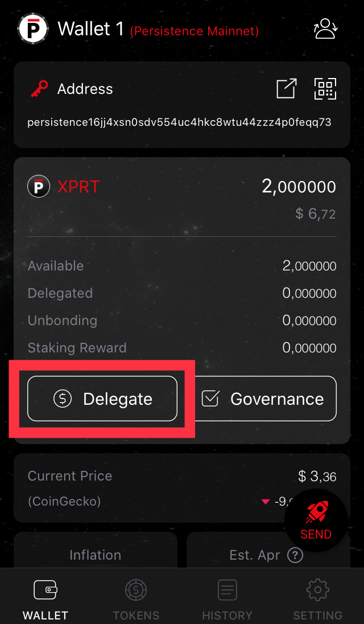Click the XPRT token logo

click(39, 186)
